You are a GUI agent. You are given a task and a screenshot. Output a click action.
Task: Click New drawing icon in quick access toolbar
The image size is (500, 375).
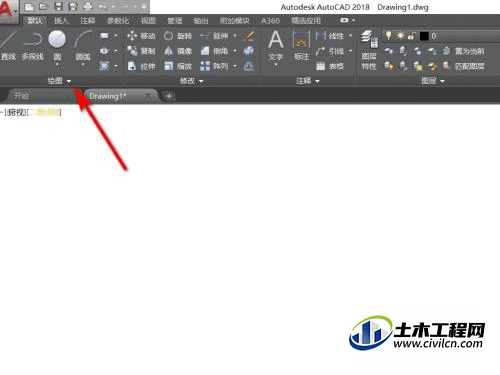29,7
